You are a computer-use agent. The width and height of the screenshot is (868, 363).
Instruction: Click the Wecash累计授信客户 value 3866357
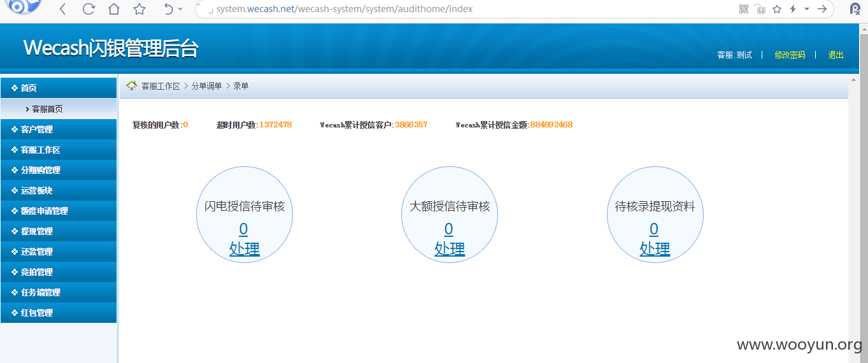click(x=411, y=125)
